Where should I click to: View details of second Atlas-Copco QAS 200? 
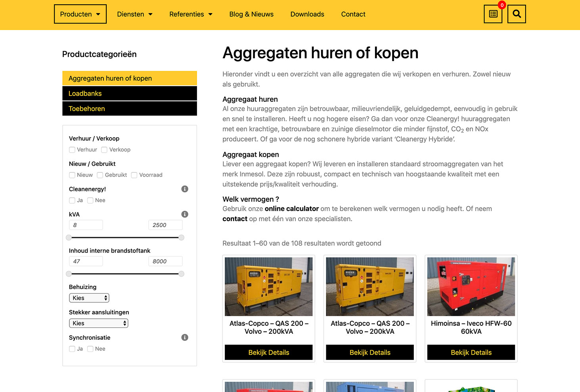370,352
